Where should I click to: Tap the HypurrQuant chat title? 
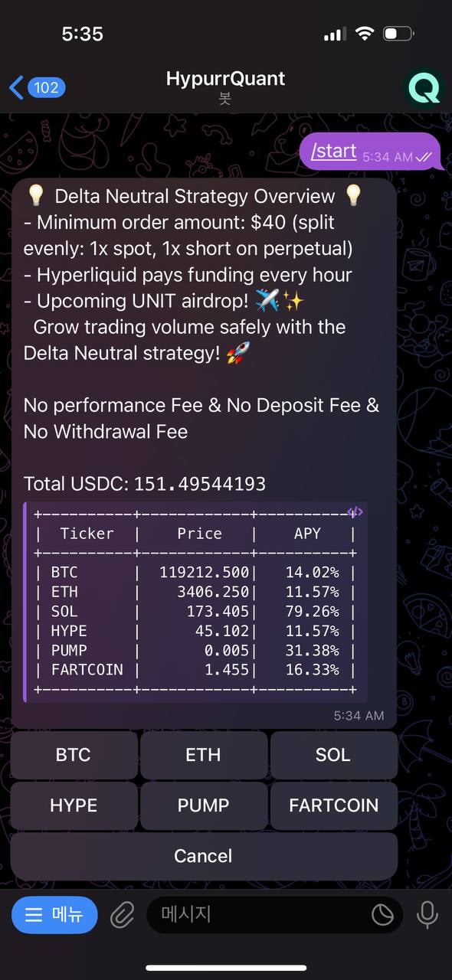pos(225,77)
